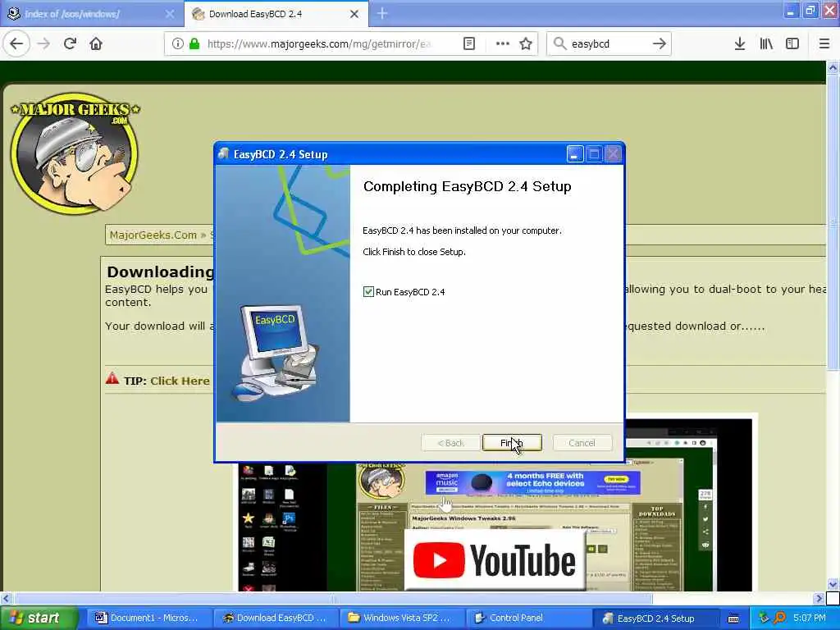840x630 pixels.
Task: Click page scrollbar up arrow
Action: [833, 67]
